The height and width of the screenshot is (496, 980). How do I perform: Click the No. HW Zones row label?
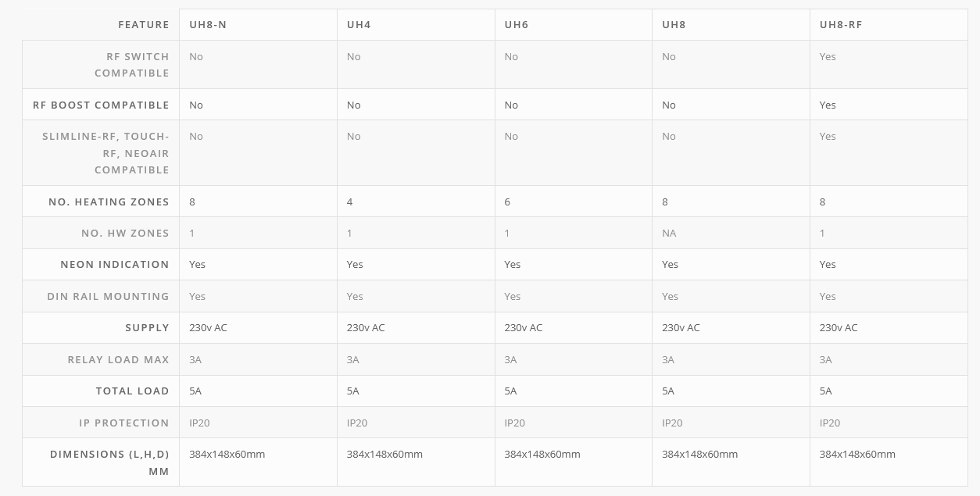[x=125, y=233]
